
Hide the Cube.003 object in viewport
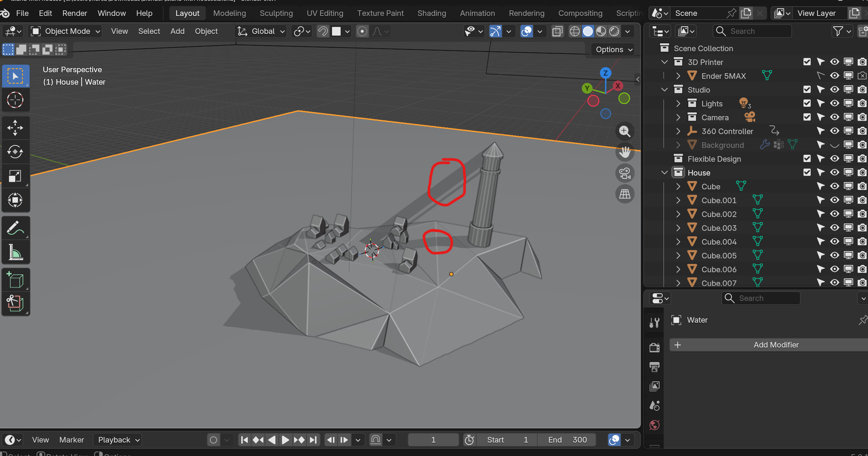tap(835, 228)
